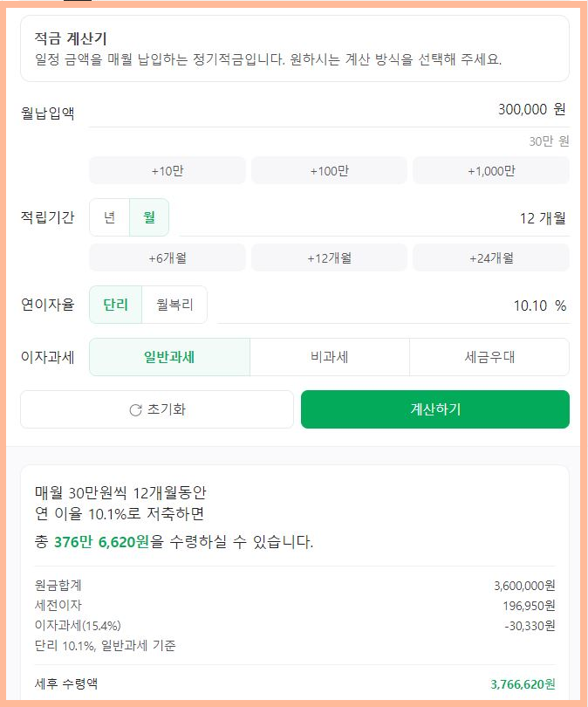Click the refresh icon beside 초기화

(x=138, y=410)
